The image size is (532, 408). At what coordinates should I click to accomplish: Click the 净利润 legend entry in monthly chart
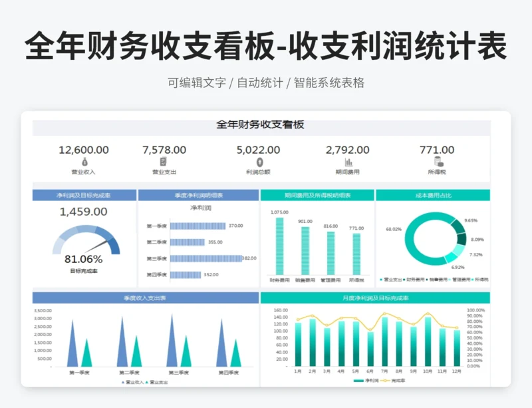pyautogui.click(x=366, y=381)
